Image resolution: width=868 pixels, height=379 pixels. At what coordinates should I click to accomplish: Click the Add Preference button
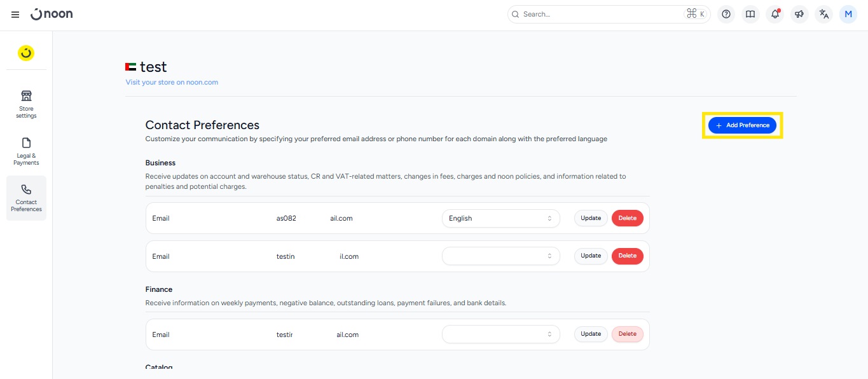tap(742, 125)
